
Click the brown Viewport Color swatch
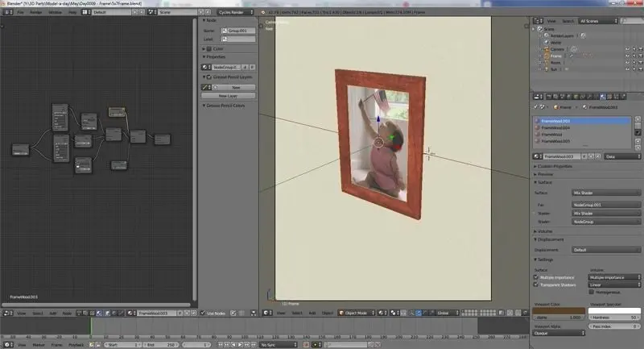click(x=559, y=311)
